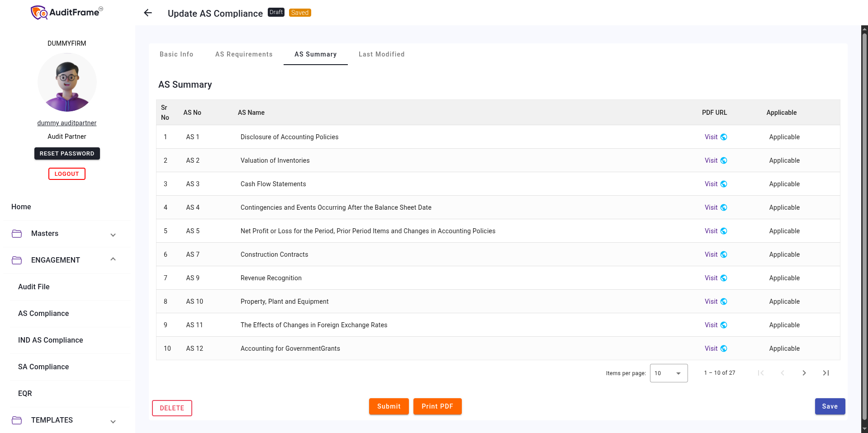Click the globe icon for Cash Flow Statements

click(724, 184)
